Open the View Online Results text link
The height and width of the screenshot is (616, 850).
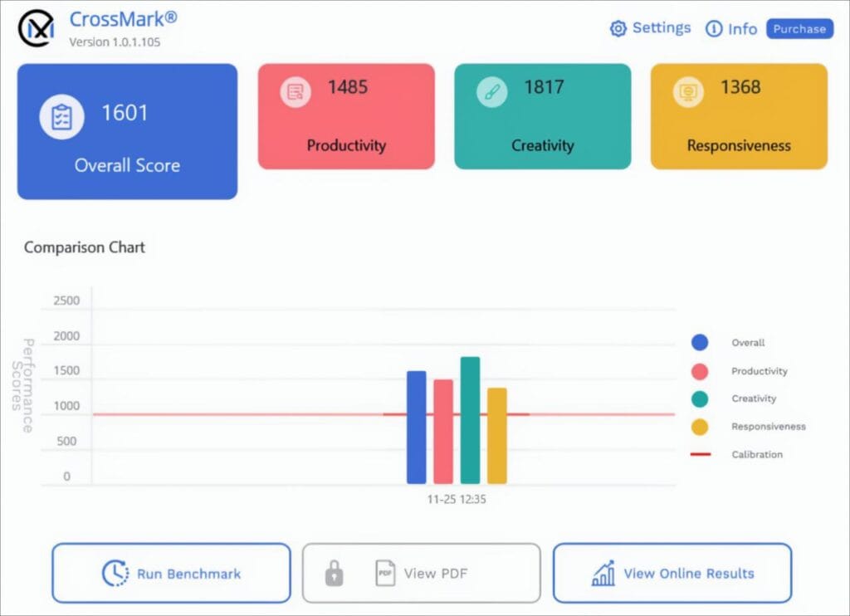688,573
